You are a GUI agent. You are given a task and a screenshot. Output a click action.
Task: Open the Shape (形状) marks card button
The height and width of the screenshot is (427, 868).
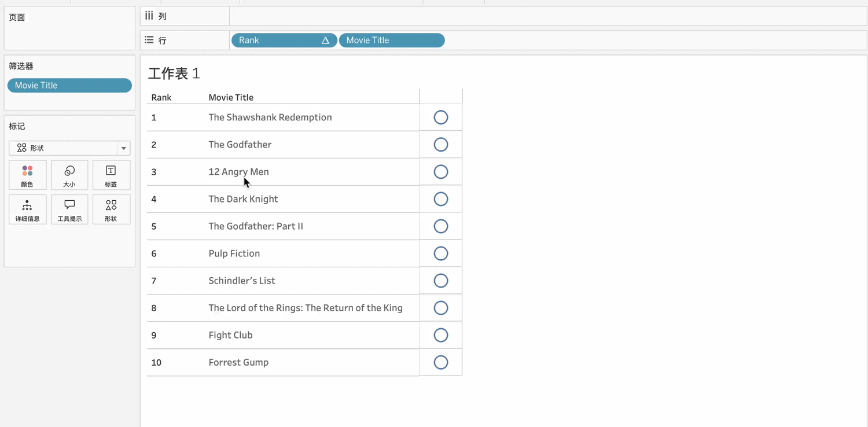click(x=111, y=209)
